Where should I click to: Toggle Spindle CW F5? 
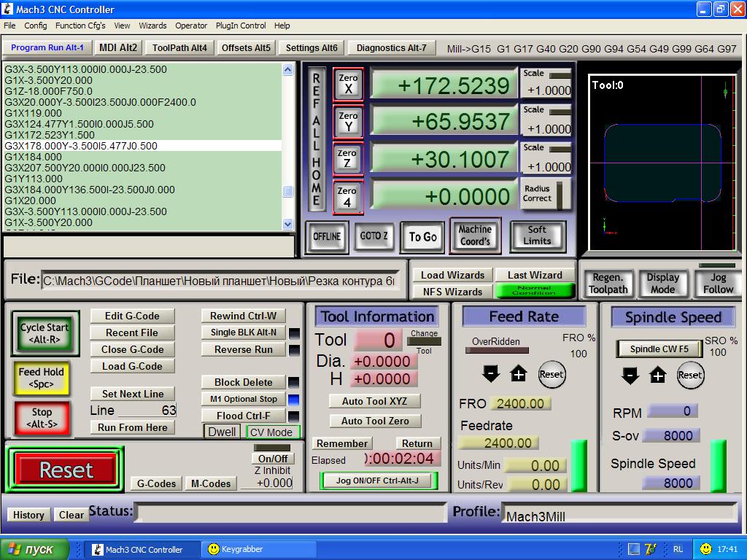[659, 349]
